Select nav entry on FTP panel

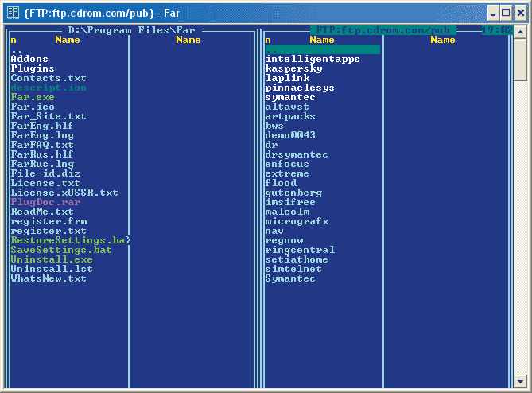tap(274, 231)
